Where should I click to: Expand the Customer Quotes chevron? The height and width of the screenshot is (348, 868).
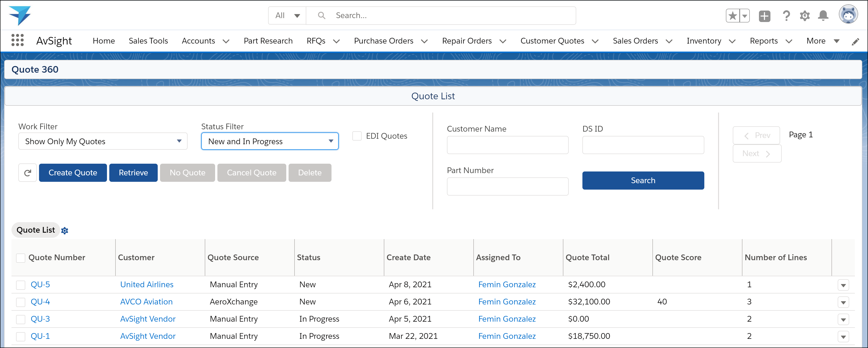point(596,41)
